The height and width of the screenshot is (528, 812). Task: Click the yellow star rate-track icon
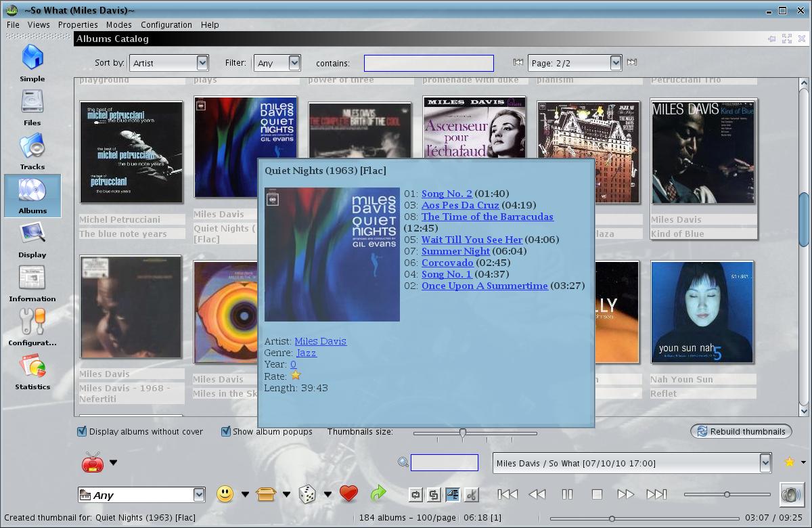[789, 462]
